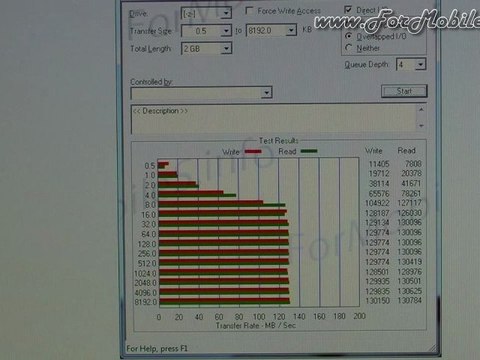
Task: Click the Read value 41671
Action: coord(411,183)
